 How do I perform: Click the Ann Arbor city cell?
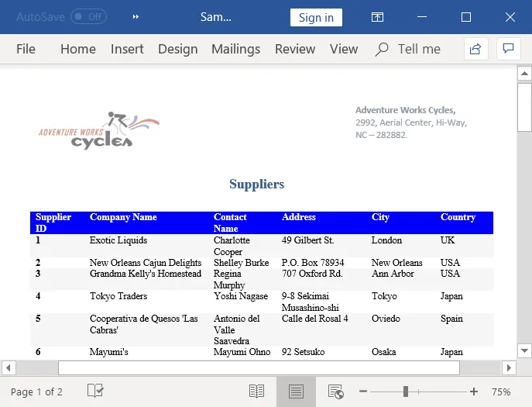[393, 274]
